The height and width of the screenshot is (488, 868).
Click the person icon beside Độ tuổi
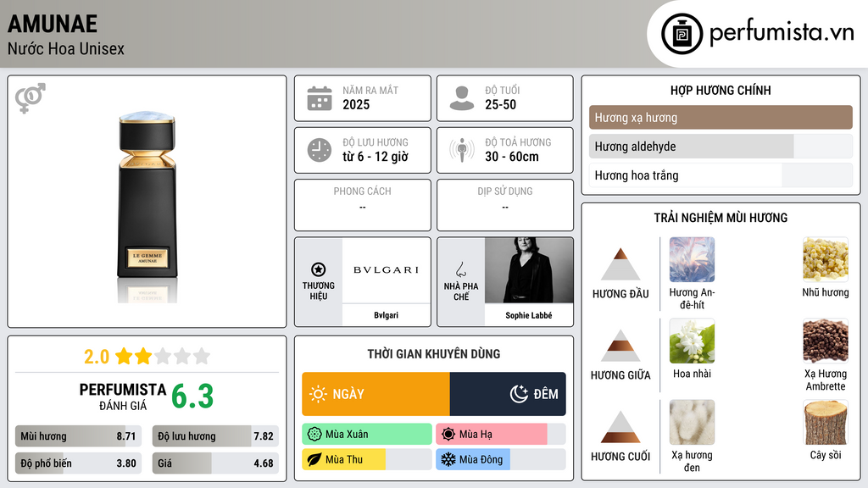click(x=462, y=98)
